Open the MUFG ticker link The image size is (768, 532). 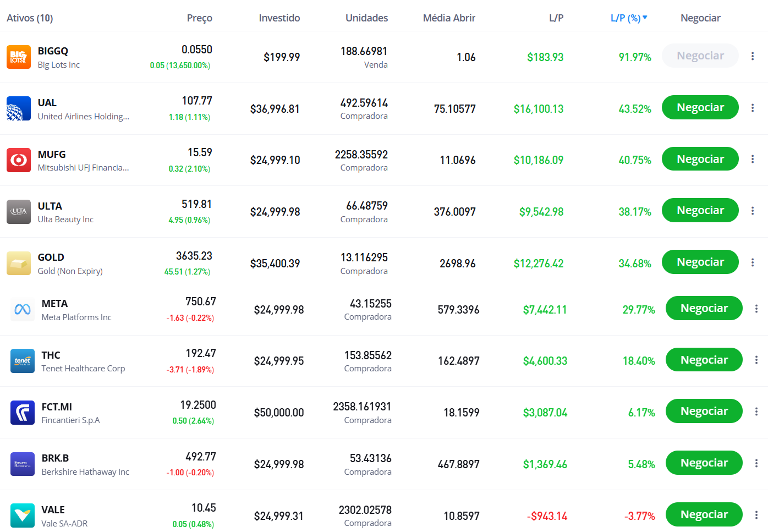(52, 155)
